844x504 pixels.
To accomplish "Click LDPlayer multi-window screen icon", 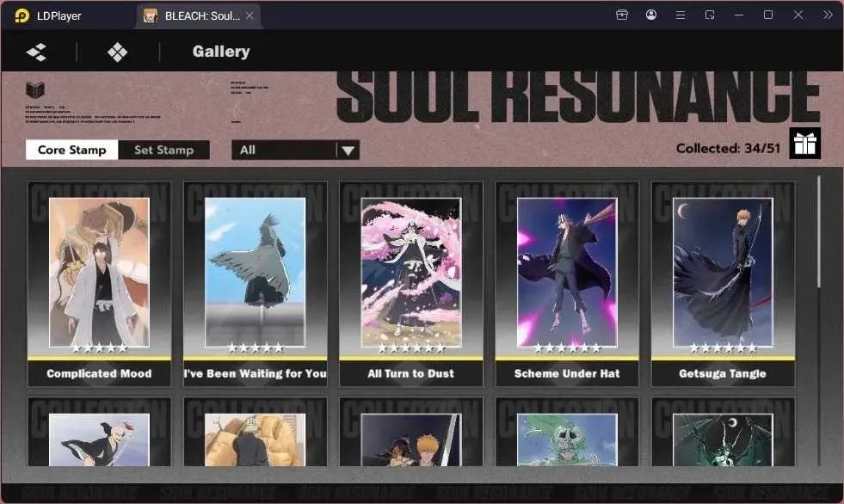I will click(x=710, y=15).
